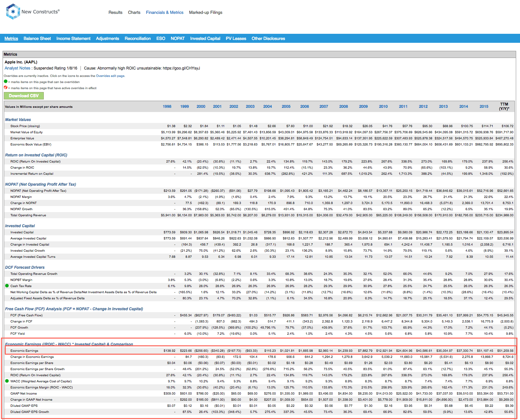Download the metrics as CSV

tap(24, 96)
